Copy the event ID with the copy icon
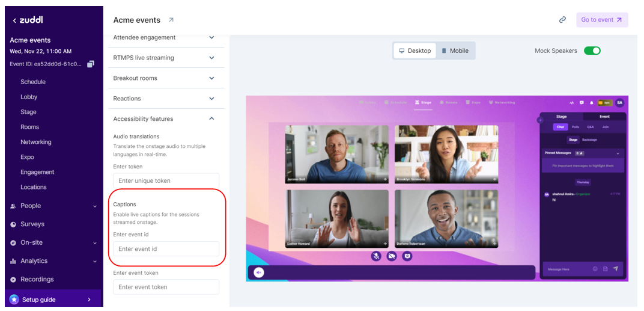The height and width of the screenshot is (311, 644). (x=91, y=64)
